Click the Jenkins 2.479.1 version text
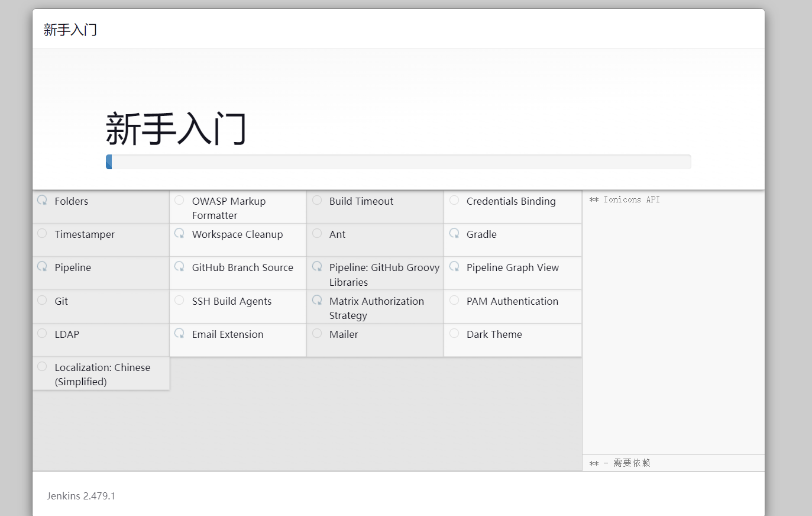This screenshot has width=812, height=516. [x=81, y=496]
